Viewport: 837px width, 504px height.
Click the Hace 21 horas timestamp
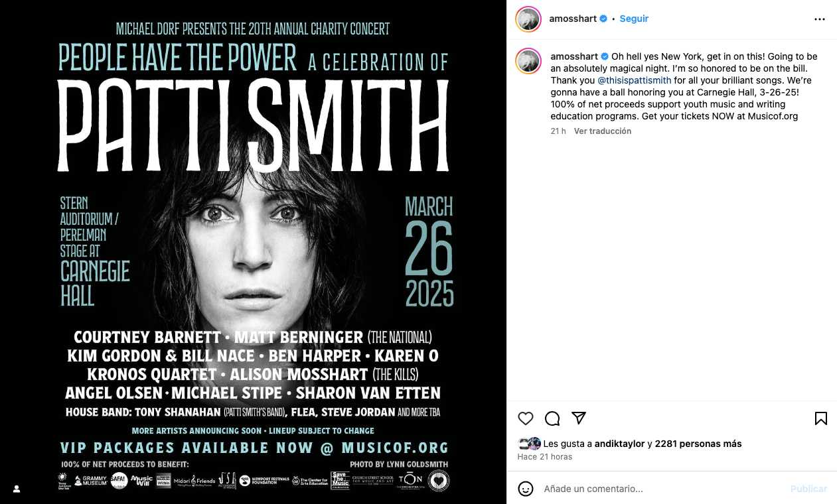tap(544, 456)
